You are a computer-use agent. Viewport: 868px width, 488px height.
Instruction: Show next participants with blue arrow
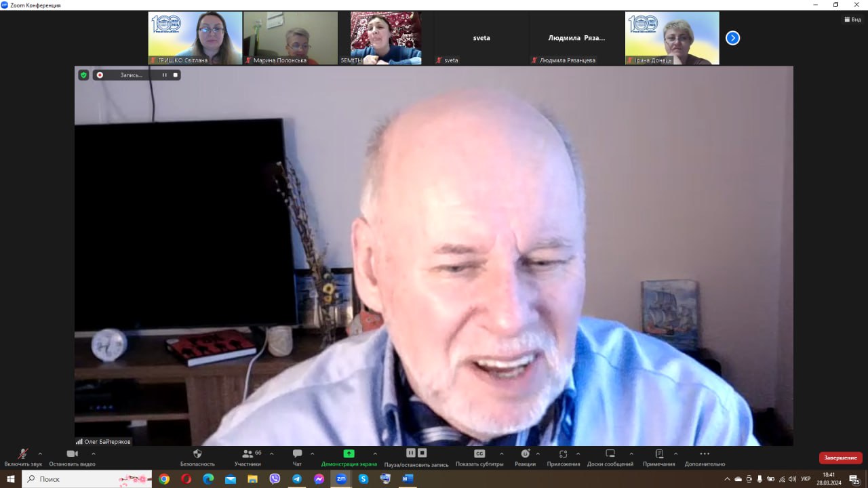(732, 38)
